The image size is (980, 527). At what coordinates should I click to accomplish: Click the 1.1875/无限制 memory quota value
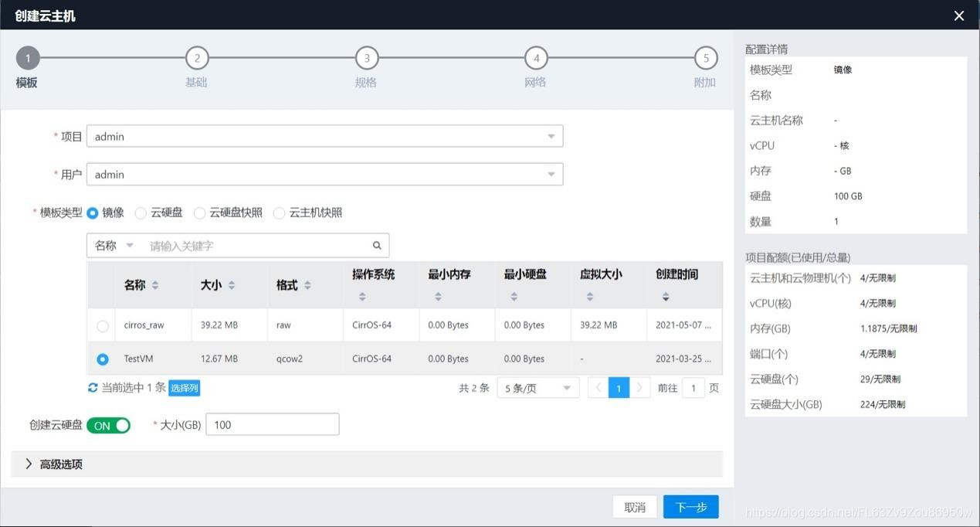(888, 328)
